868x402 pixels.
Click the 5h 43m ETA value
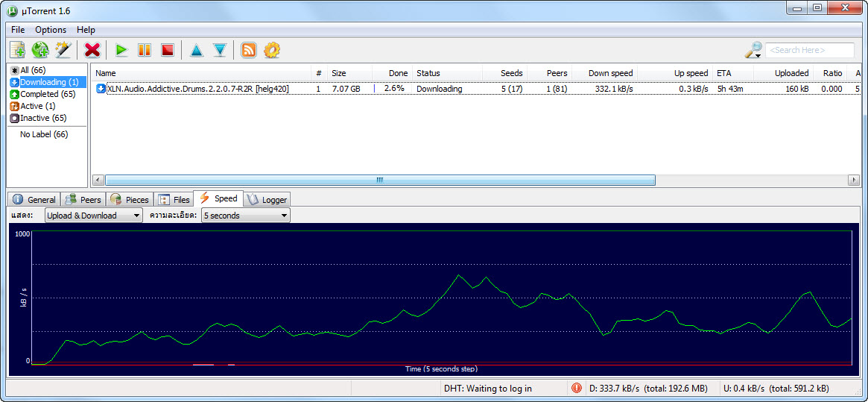pyautogui.click(x=731, y=89)
